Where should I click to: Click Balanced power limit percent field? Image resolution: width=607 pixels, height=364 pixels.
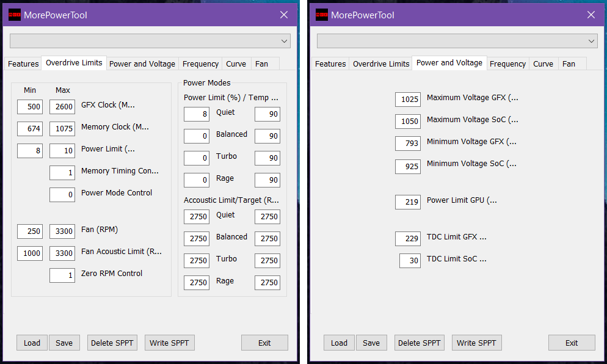(197, 136)
